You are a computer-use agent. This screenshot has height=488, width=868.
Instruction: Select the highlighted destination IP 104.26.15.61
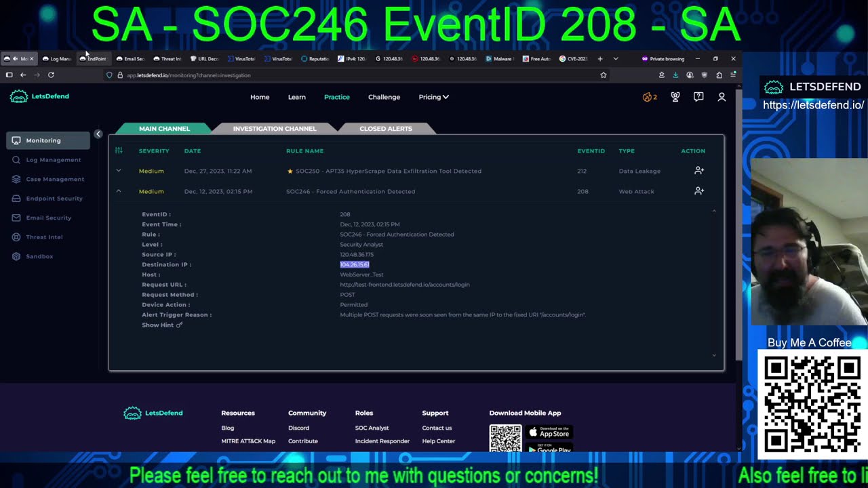tap(355, 264)
